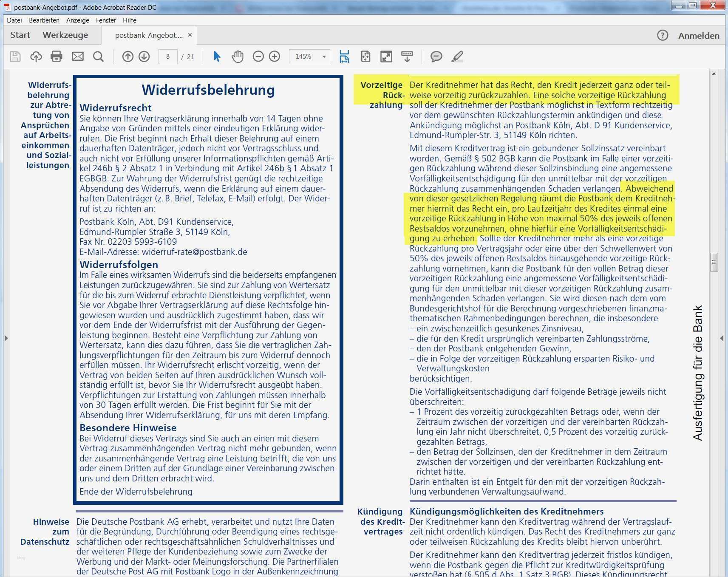
Task: Send file by email icon
Action: click(78, 57)
